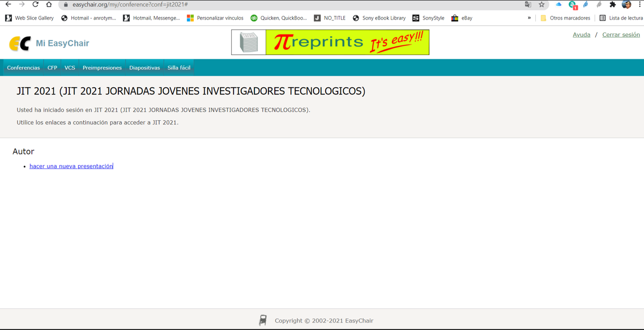The image size is (644, 330).
Task: Open the CFP menu item
Action: 52,68
